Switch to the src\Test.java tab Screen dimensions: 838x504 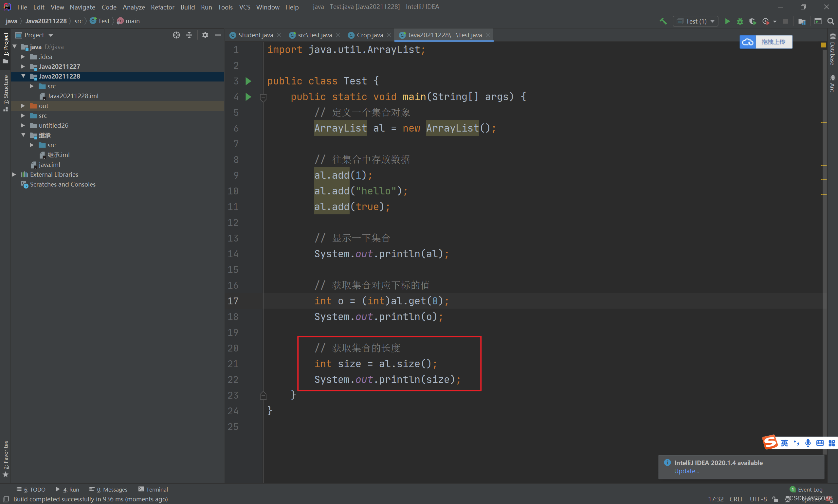[x=315, y=35]
